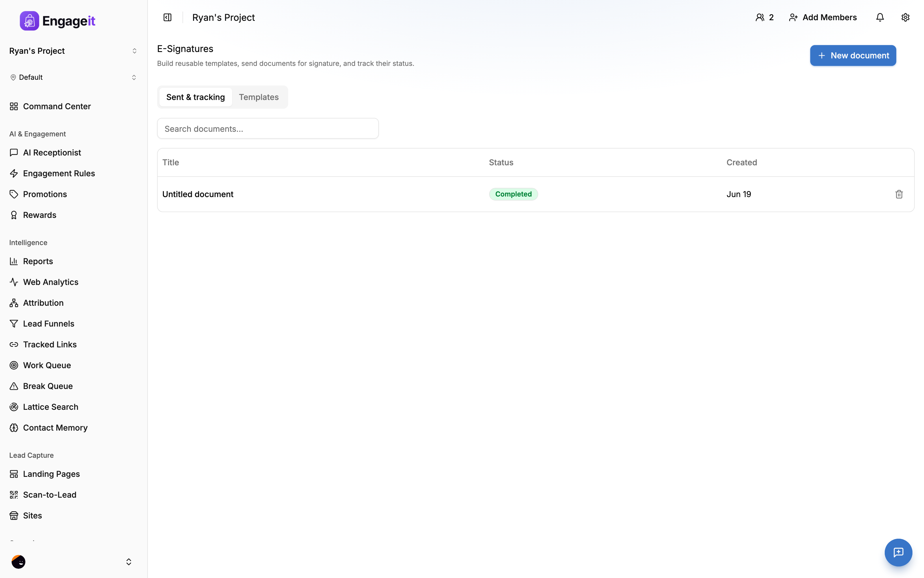Click the user avatar at sidebar bottom
This screenshot has width=924, height=578.
[18, 562]
